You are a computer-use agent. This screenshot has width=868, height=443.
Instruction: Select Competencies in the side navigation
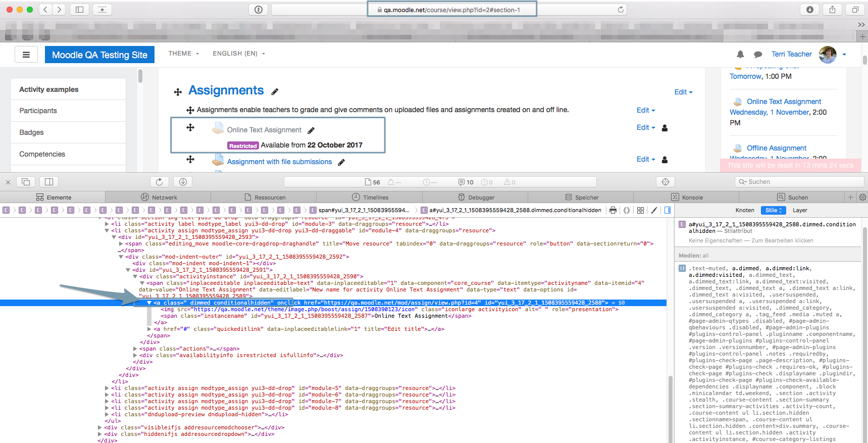point(68,154)
